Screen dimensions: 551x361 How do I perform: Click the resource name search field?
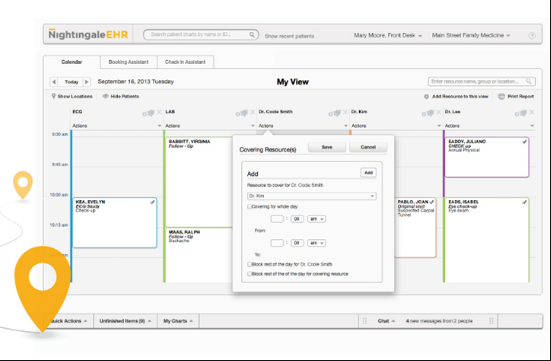pyautogui.click(x=481, y=82)
